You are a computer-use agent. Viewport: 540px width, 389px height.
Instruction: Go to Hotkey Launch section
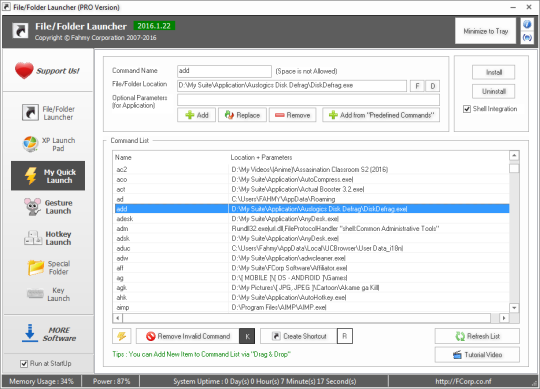[48, 238]
